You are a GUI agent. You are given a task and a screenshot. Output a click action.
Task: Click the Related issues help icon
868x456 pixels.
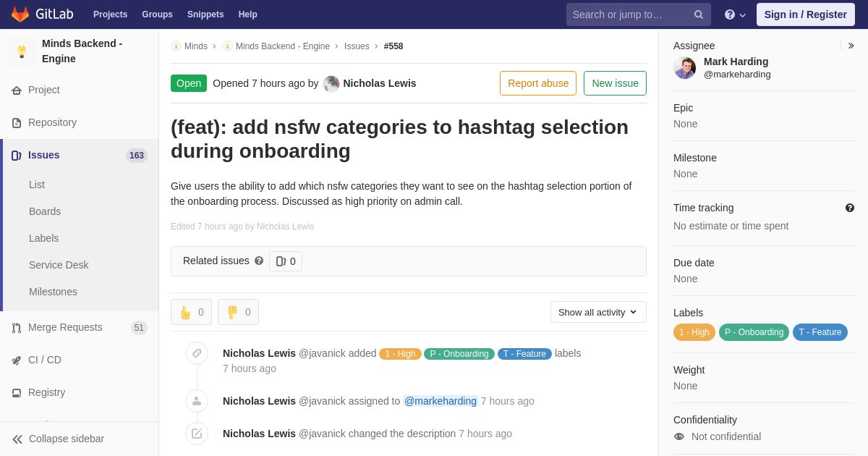(259, 261)
